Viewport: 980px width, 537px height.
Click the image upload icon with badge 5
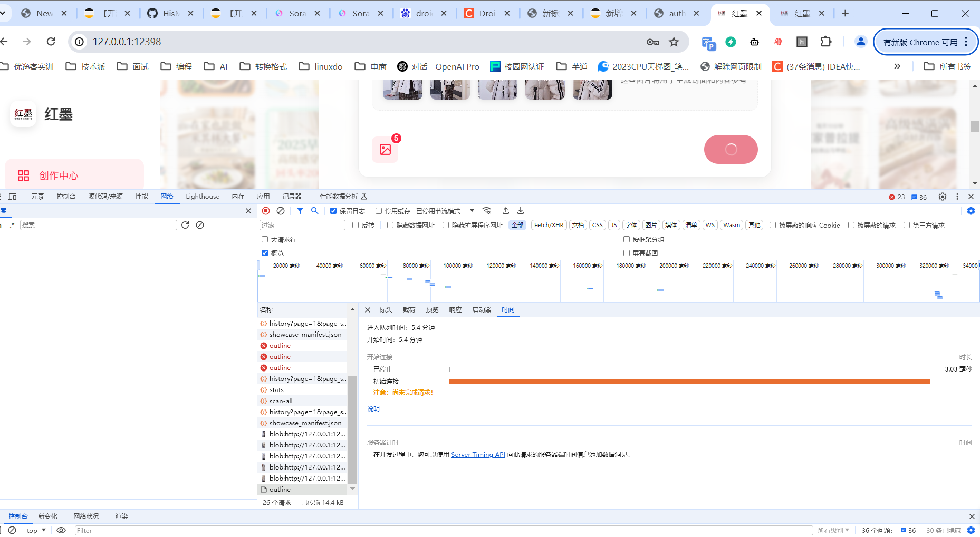click(x=386, y=149)
